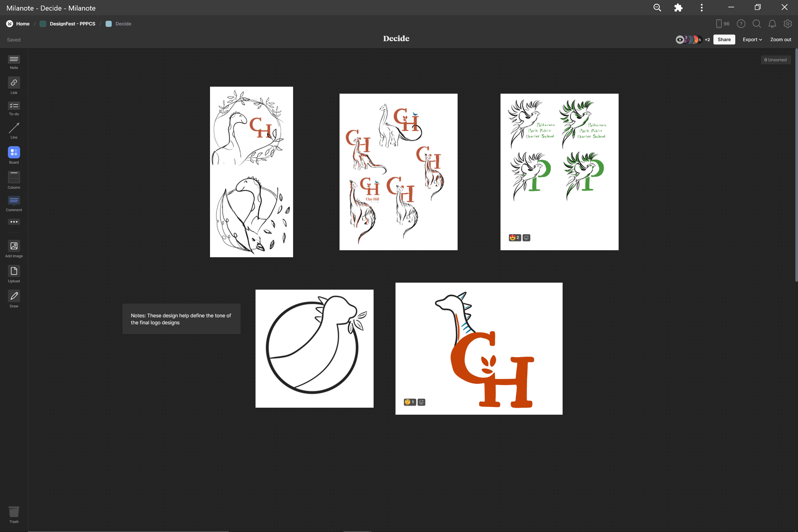Click the Share button
Viewport: 798px width, 532px height.
[724, 40]
